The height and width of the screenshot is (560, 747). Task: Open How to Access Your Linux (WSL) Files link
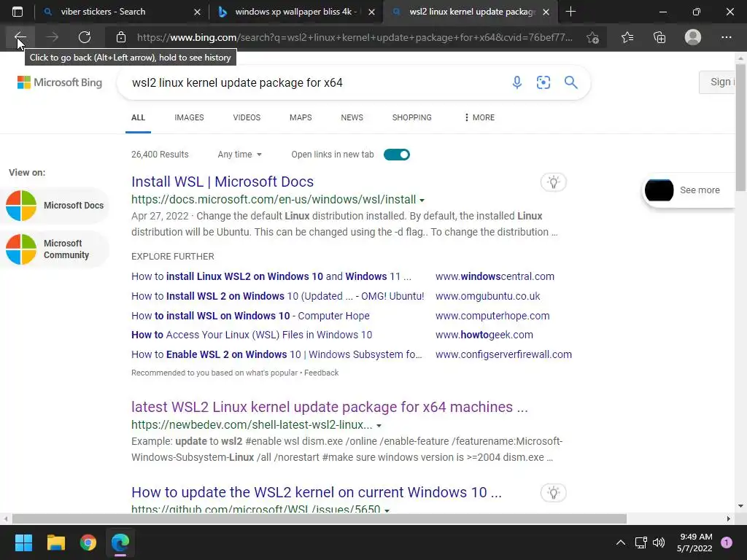252,335
